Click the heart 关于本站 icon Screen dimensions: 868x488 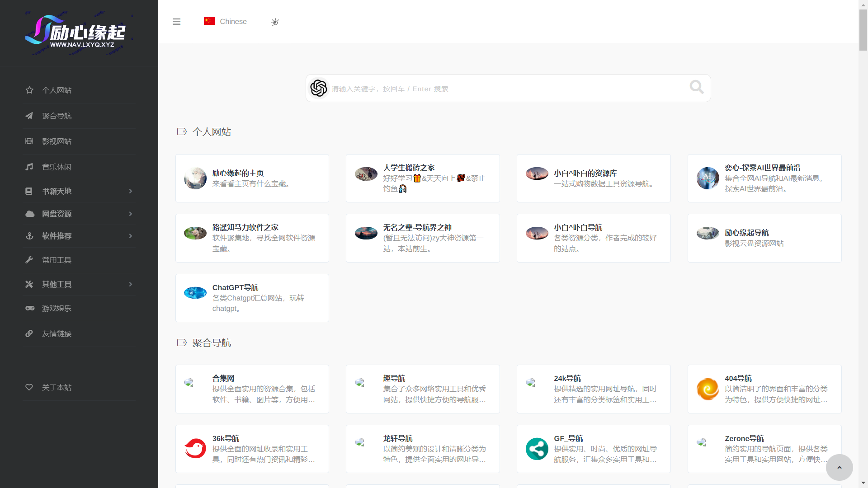point(29,387)
